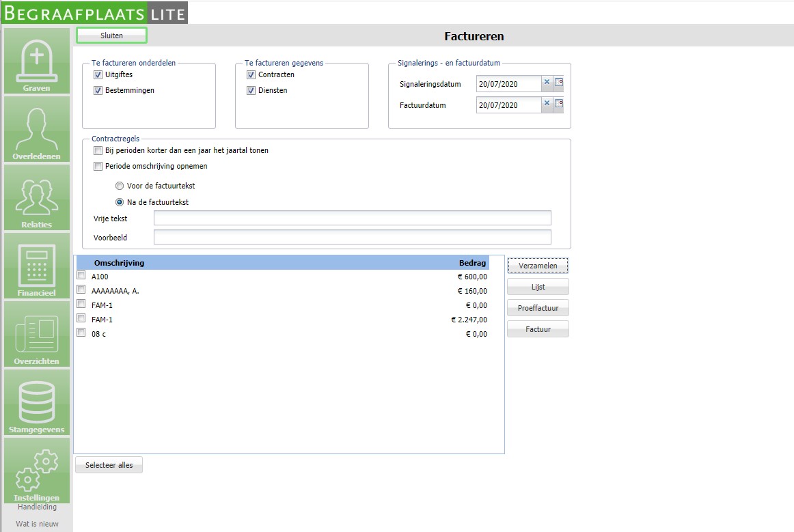Click into the Factuurdatum date field
This screenshot has height=532, width=794.
coord(508,105)
